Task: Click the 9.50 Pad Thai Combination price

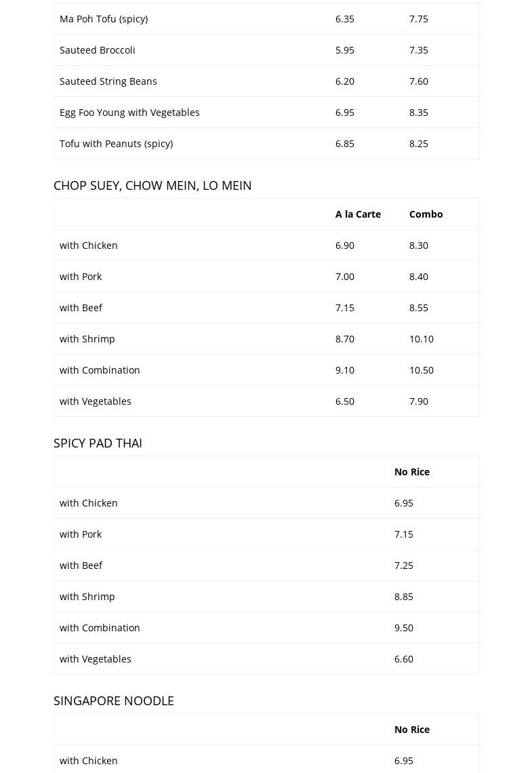Action: (403, 628)
